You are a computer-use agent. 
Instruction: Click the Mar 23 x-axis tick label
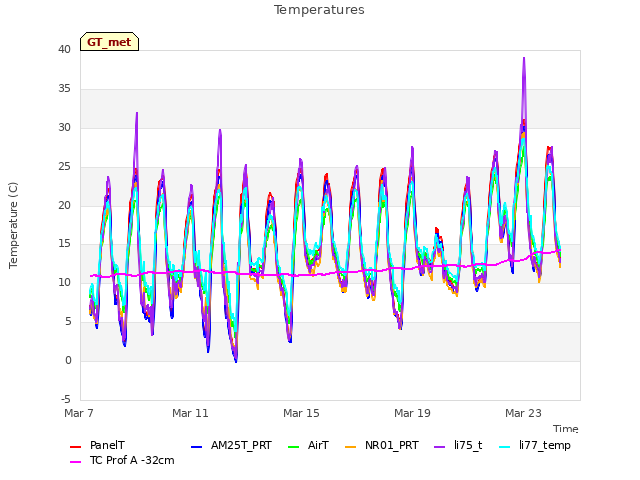pyautogui.click(x=523, y=413)
